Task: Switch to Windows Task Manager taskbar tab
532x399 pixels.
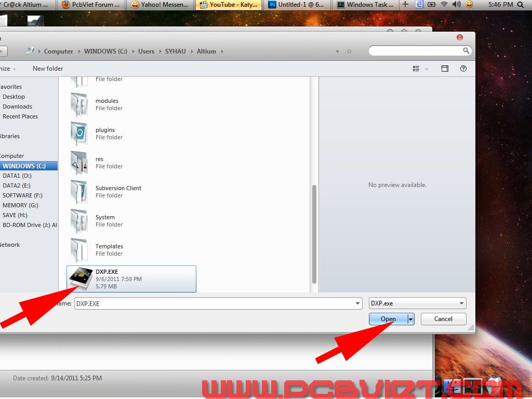Action: [365, 5]
